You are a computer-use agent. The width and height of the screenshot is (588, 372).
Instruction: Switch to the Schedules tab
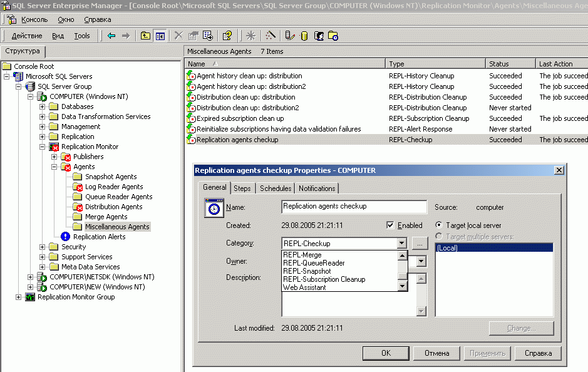[x=276, y=189]
